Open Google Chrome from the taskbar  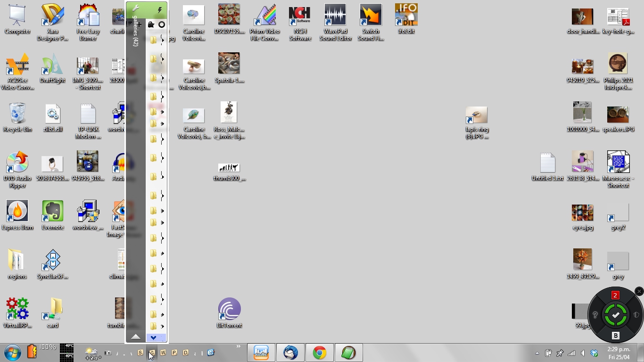click(320, 353)
